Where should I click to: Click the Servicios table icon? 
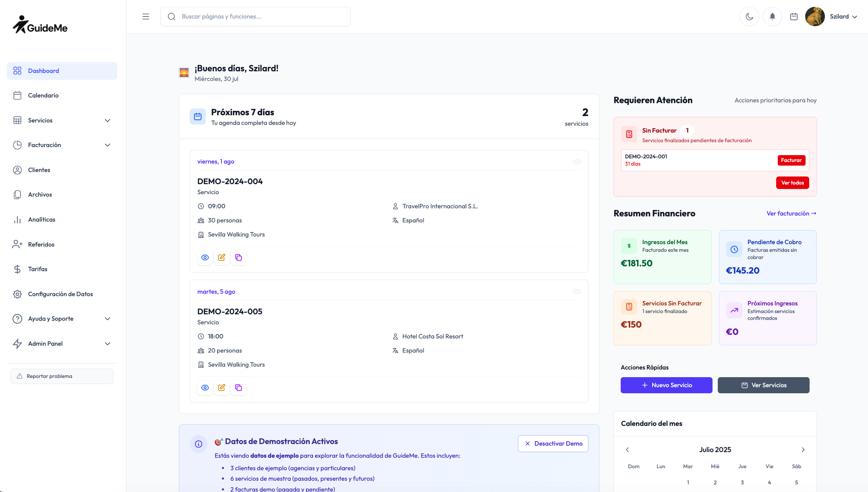click(x=17, y=120)
